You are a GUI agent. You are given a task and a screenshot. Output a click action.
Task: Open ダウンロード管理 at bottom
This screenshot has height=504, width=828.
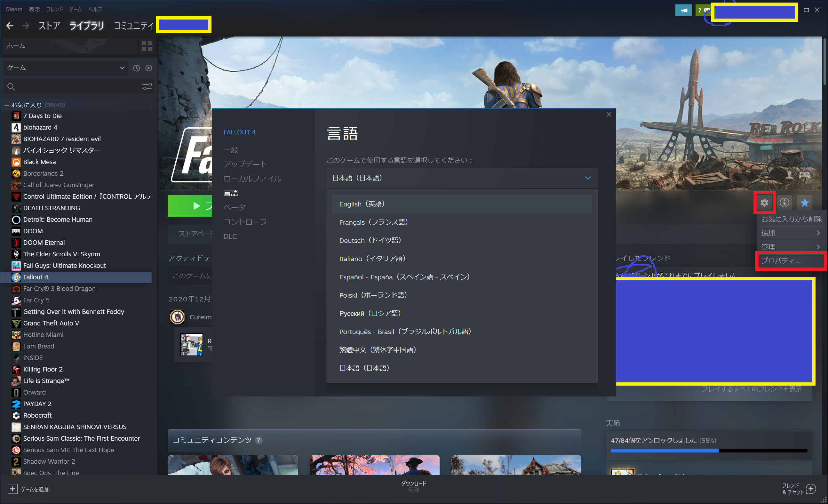pyautogui.click(x=414, y=486)
